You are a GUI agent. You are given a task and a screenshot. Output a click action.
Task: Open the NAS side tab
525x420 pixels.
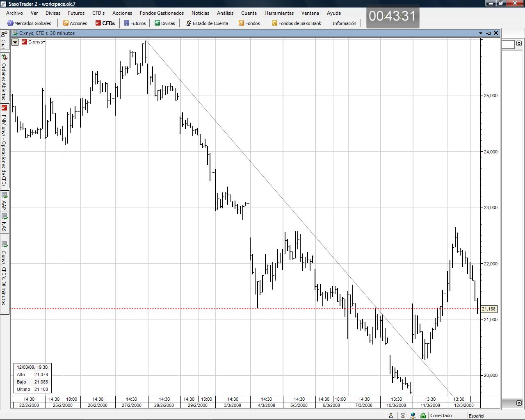coord(4,223)
